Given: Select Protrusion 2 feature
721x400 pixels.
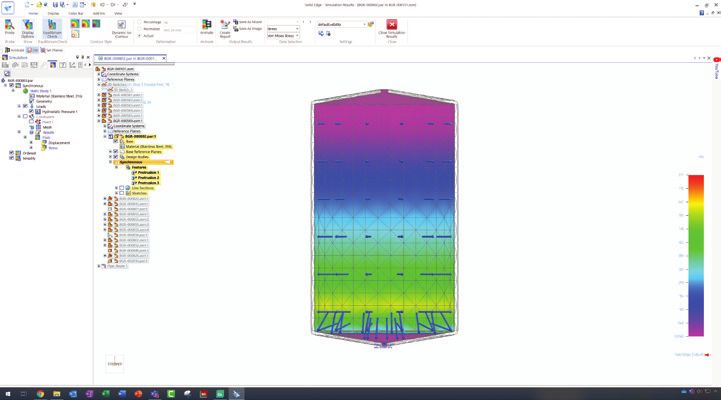Looking at the screenshot, I should [x=149, y=177].
